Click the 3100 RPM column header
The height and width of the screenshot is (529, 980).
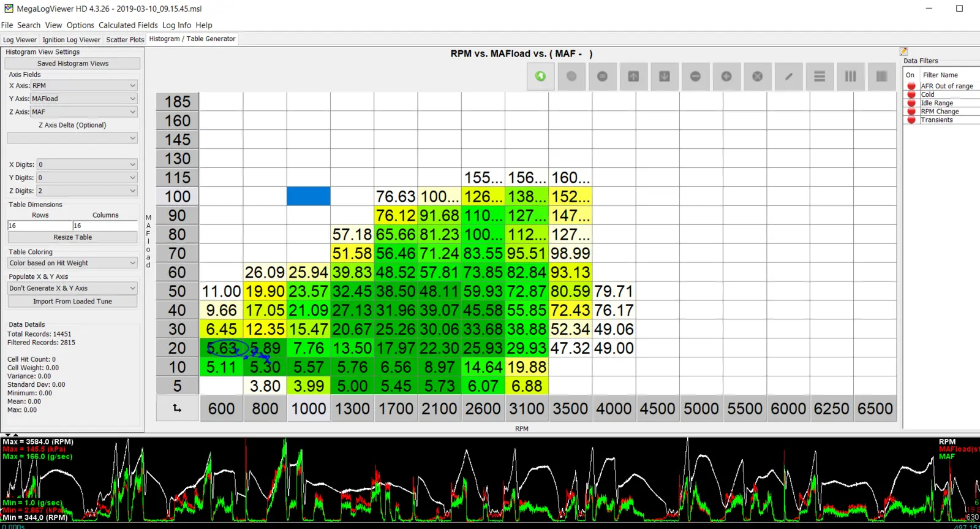coord(527,408)
